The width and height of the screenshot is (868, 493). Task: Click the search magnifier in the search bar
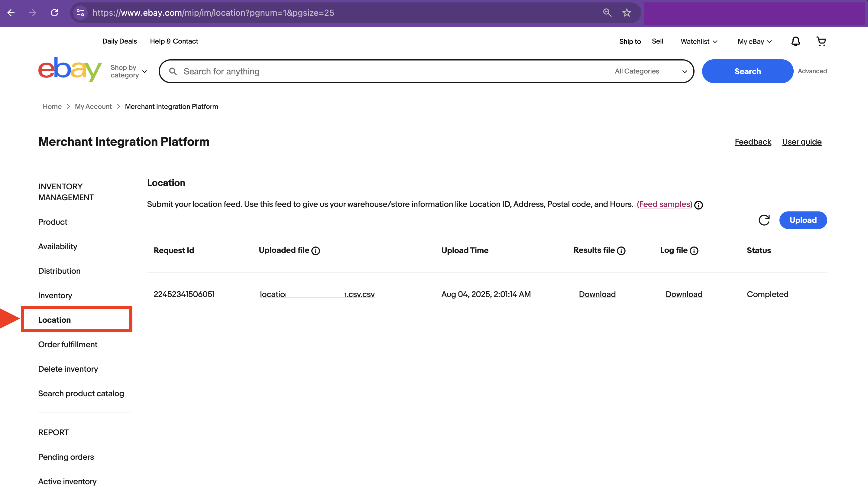[173, 71]
